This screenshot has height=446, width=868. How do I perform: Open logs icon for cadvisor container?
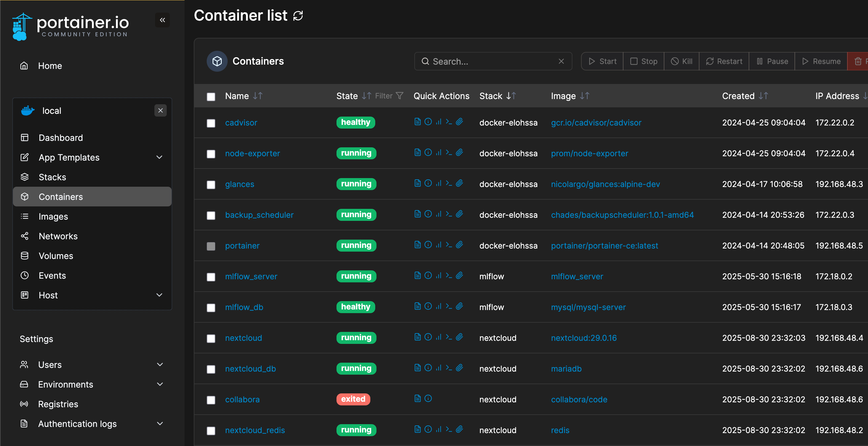tap(417, 122)
